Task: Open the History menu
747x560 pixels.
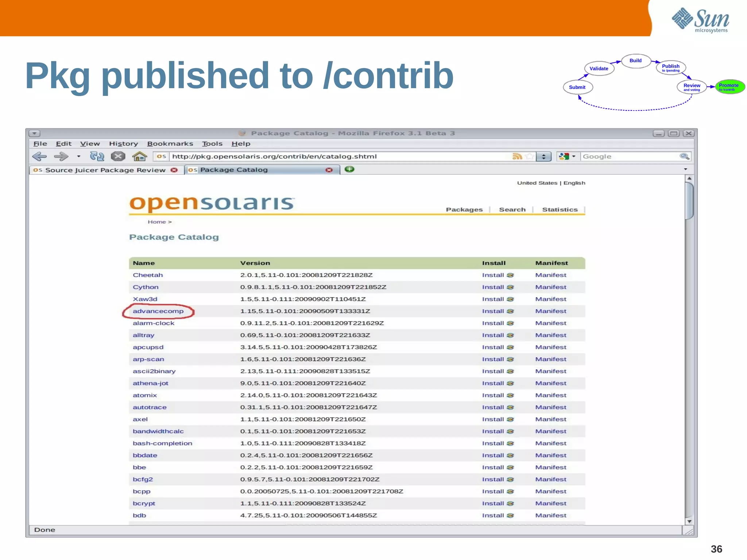Action: click(123, 144)
